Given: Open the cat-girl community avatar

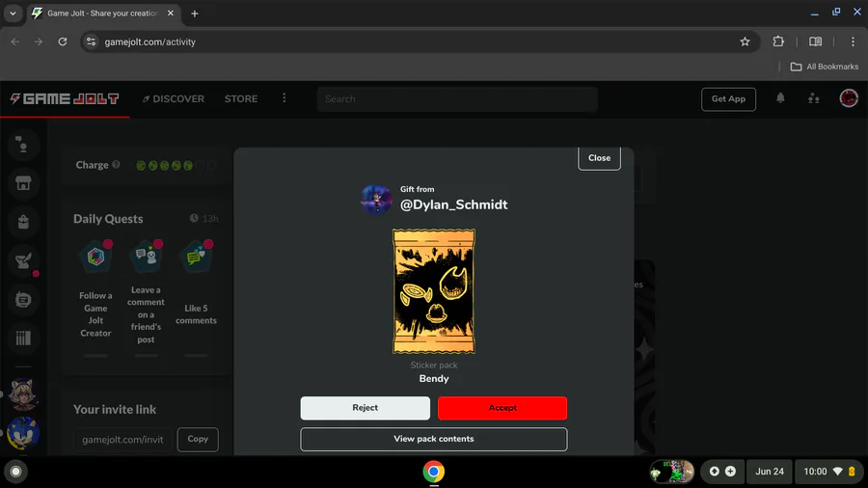Looking at the screenshot, I should tap(23, 393).
